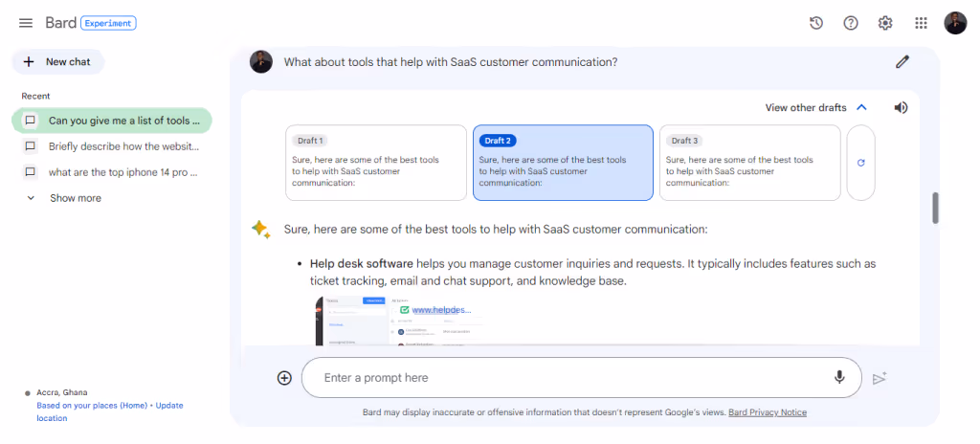Open the help question mark icon
Viewport: 980px width, 444px height.
coord(851,23)
